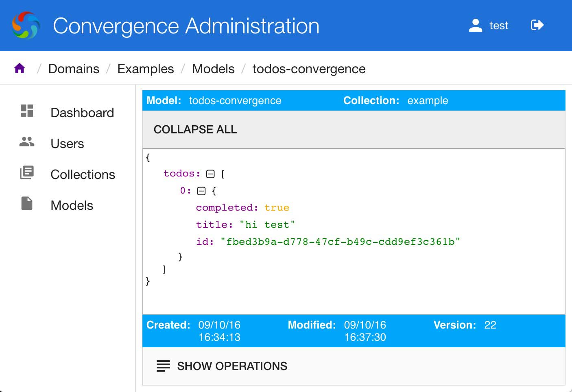572x392 pixels.
Task: Collapse the object at index 0
Action: 201,190
